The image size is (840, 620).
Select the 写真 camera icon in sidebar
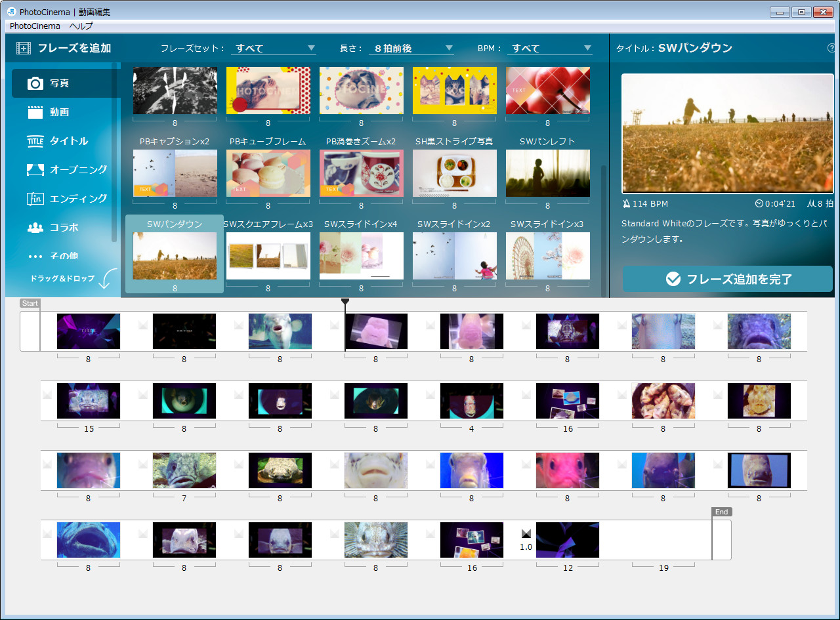point(35,83)
